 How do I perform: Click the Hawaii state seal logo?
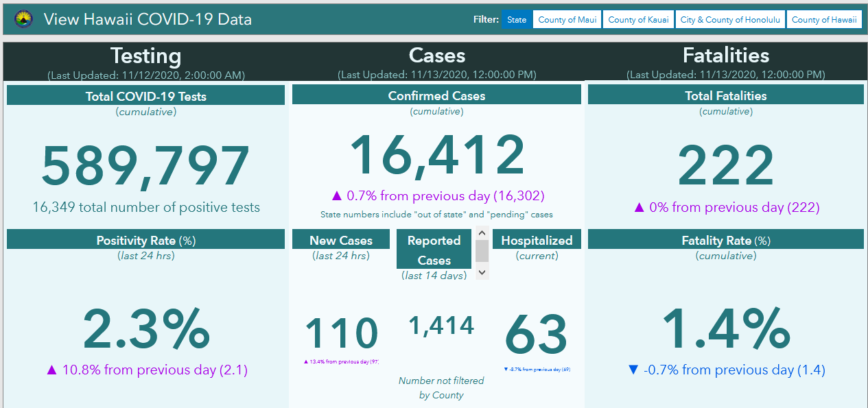pyautogui.click(x=23, y=19)
